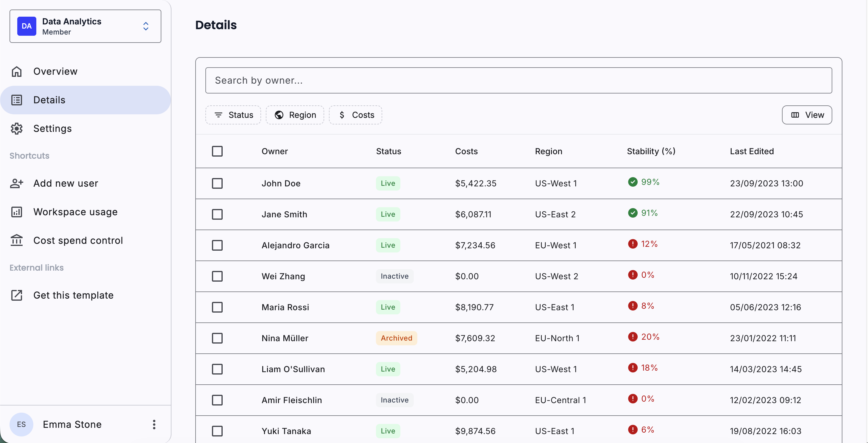Check the Nina Müller row checkbox
The height and width of the screenshot is (443, 868).
click(x=217, y=338)
